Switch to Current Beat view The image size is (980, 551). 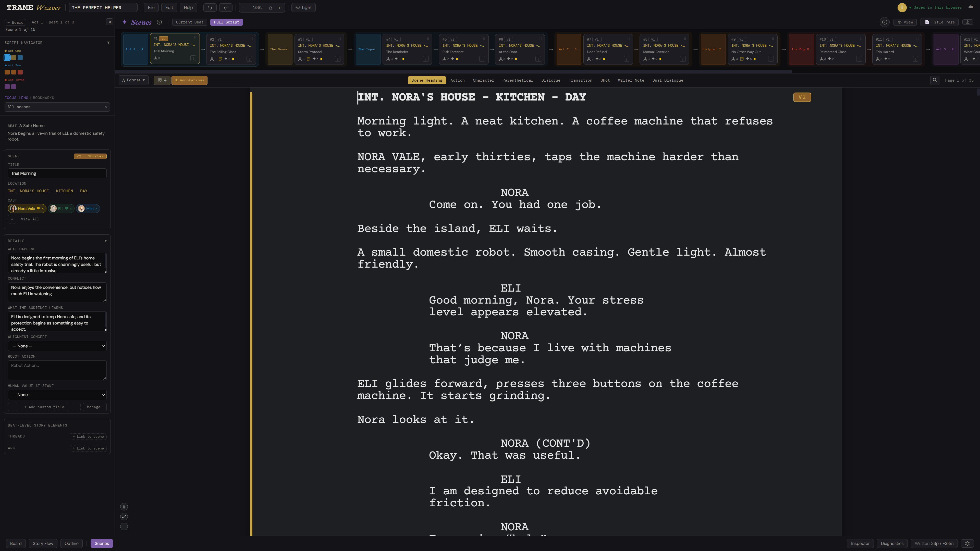click(189, 22)
